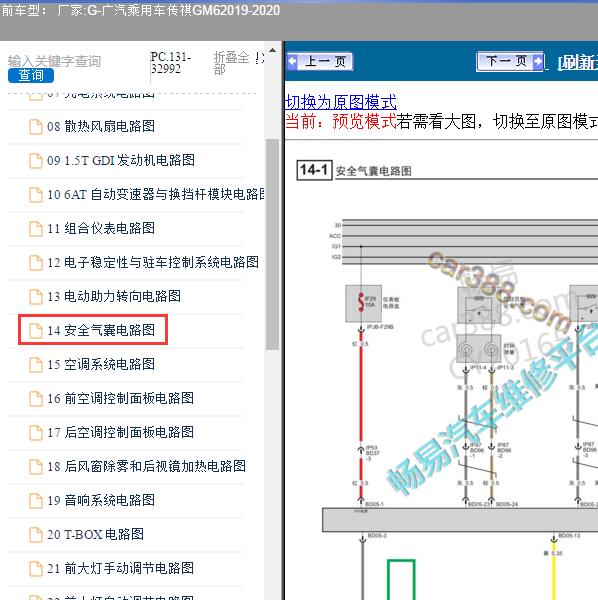This screenshot has height=600, width=598.
Task: Click the PC.131-32992 text
Action: [x=171, y=63]
